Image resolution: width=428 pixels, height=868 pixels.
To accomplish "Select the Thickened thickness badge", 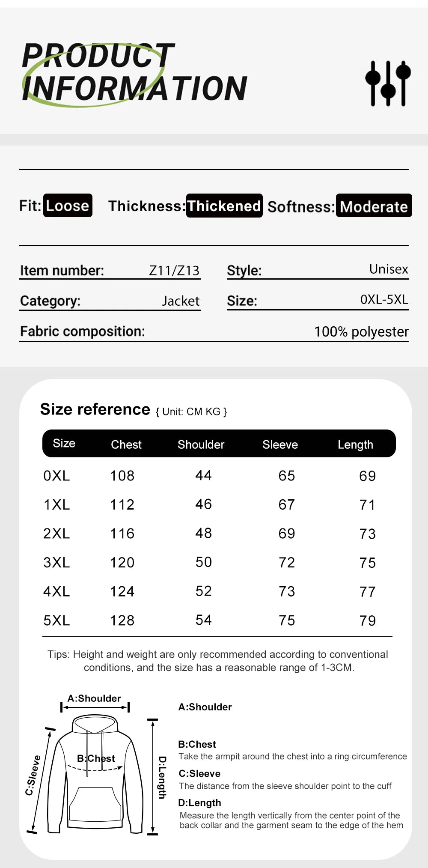I will click(x=224, y=206).
